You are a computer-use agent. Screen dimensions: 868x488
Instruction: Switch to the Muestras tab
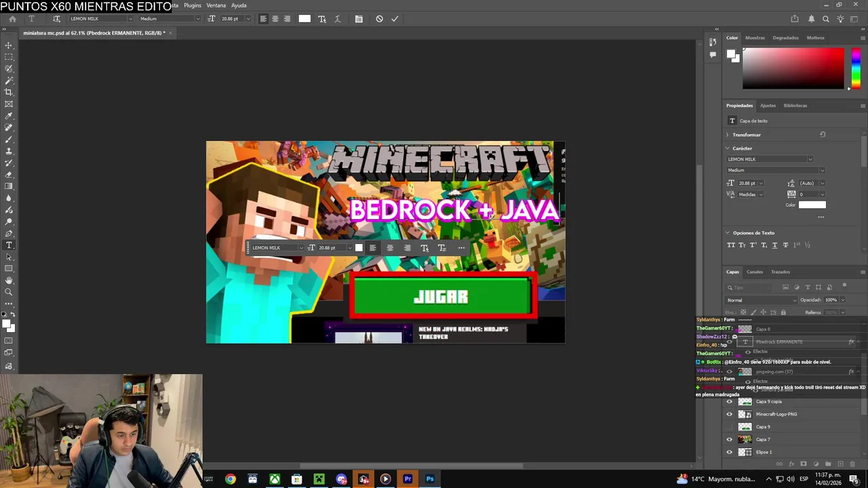pyautogui.click(x=755, y=38)
